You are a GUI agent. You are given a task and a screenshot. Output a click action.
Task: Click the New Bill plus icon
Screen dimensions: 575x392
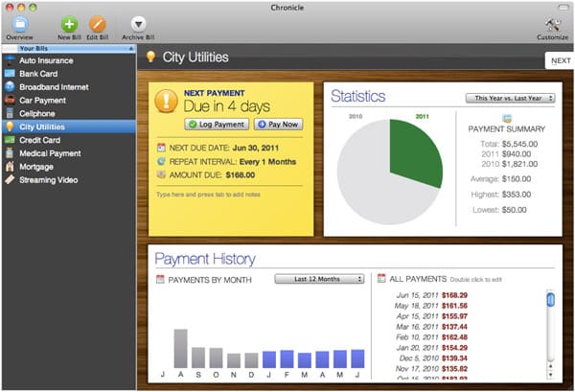point(69,23)
